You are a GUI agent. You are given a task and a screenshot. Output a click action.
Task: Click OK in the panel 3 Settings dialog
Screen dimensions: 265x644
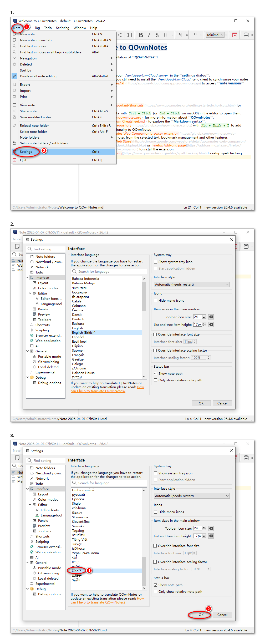coord(201,615)
